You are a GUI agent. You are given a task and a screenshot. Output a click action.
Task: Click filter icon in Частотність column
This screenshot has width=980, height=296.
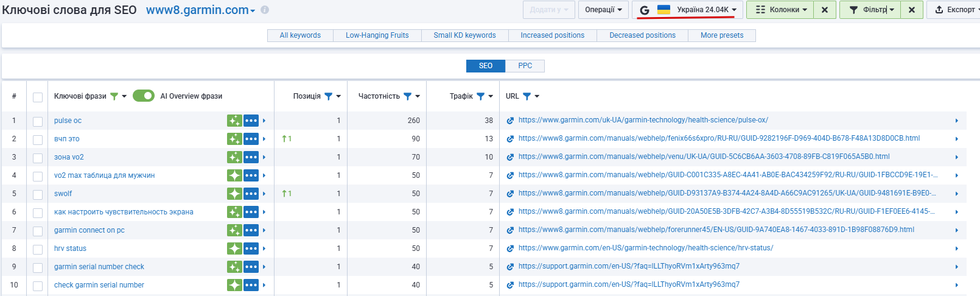tap(408, 96)
